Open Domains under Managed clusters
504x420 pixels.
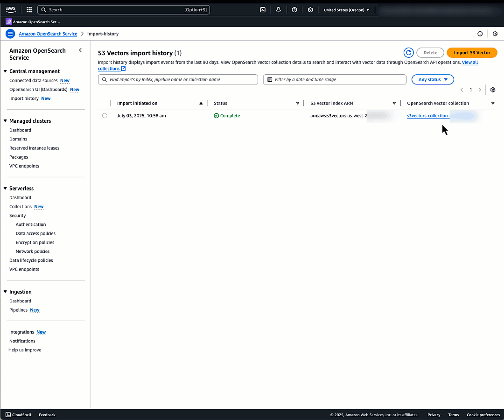[x=18, y=139]
